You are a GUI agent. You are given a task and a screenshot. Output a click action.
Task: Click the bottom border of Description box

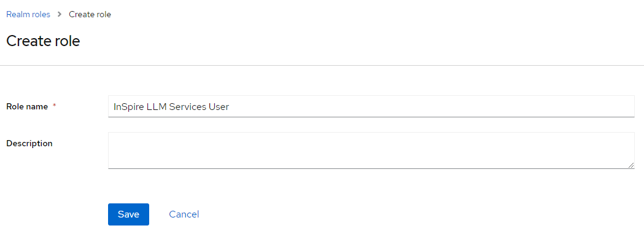point(371,168)
